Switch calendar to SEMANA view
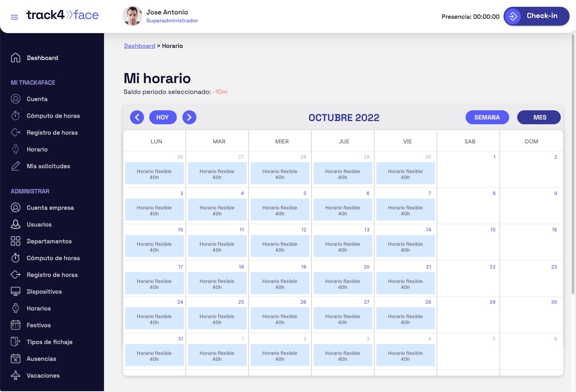 tap(487, 117)
